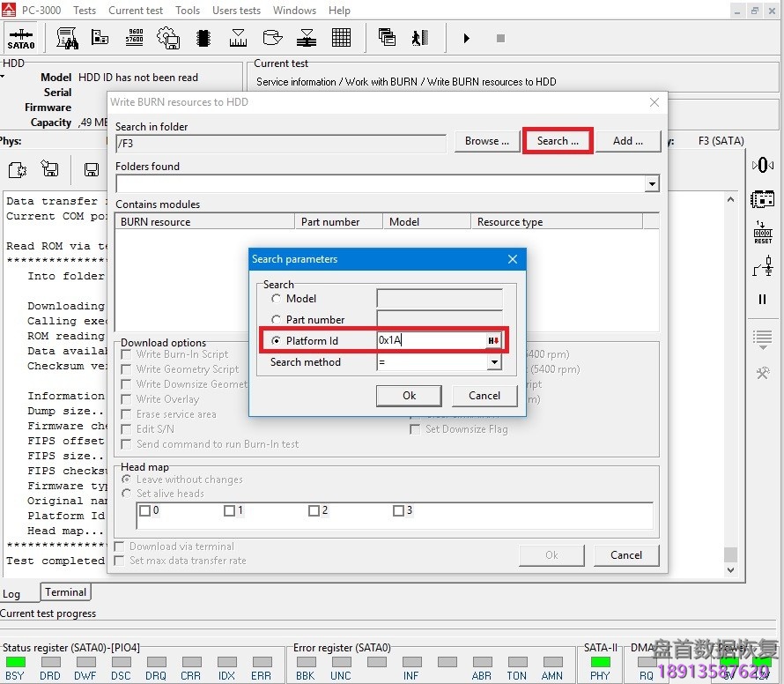Click the chip-shaped ROM toolbar icon

[x=203, y=38]
